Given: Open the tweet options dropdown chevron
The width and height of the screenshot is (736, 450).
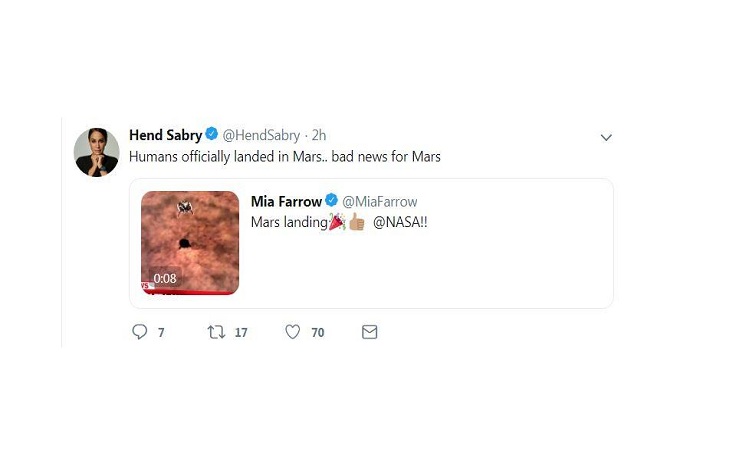Looking at the screenshot, I should tap(605, 137).
